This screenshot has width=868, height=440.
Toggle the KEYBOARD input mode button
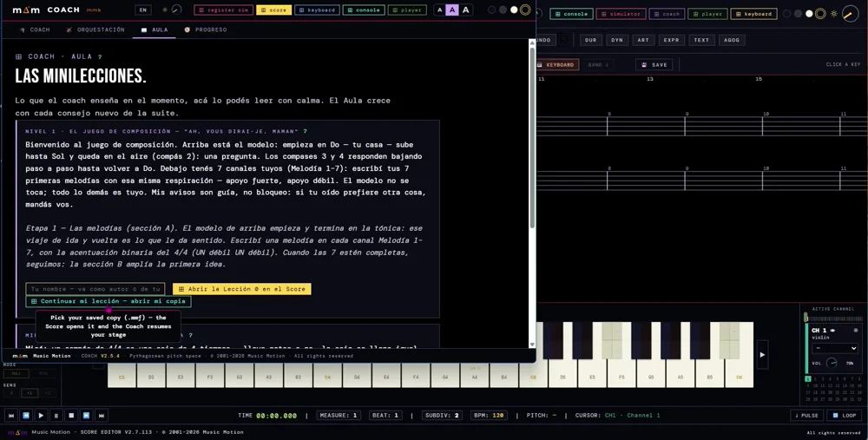[x=557, y=65]
